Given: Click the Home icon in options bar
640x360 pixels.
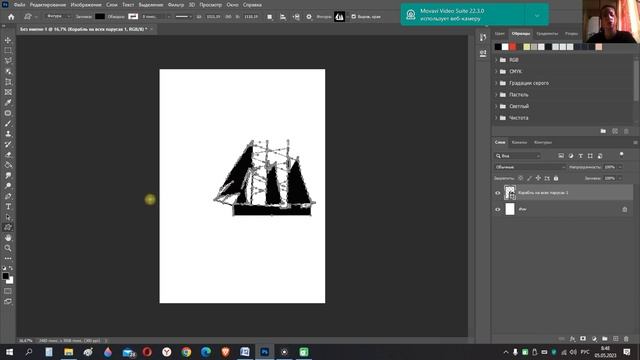Looking at the screenshot, I should pyautogui.click(x=11, y=17).
